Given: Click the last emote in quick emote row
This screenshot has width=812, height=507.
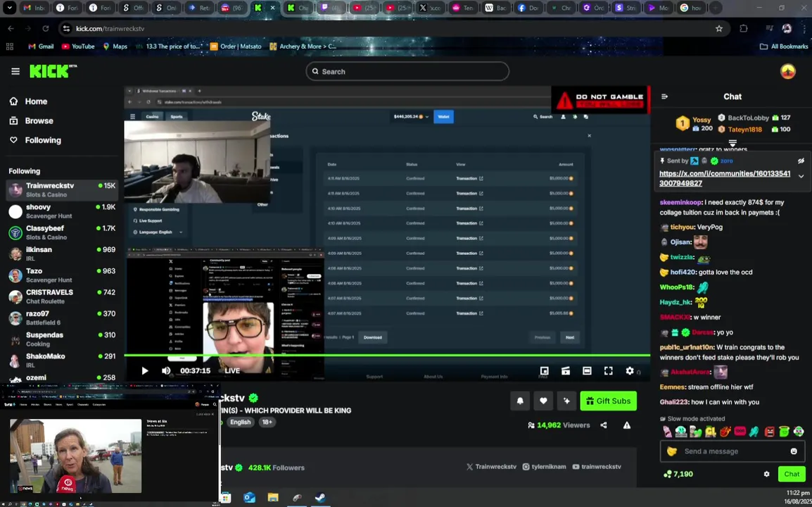Looking at the screenshot, I should coord(799,432).
